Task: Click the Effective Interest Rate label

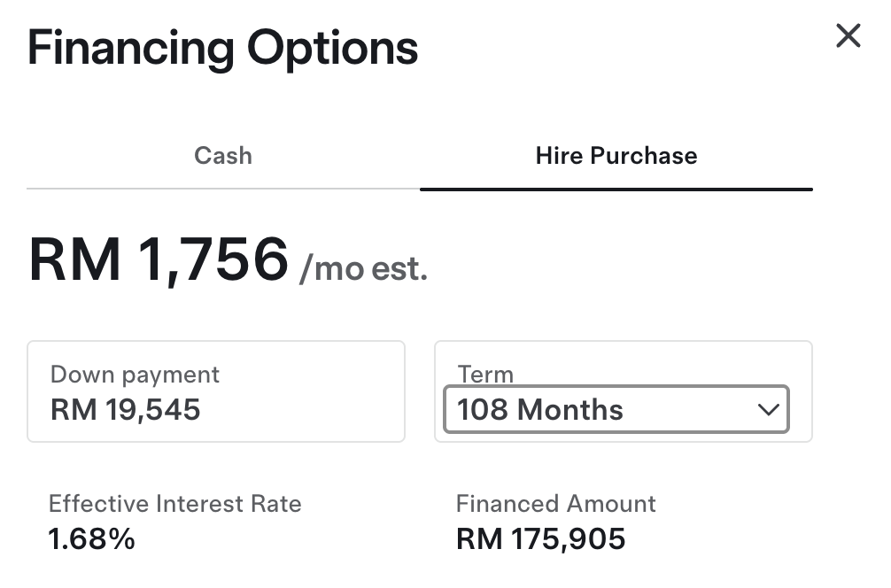Action: click(x=175, y=504)
